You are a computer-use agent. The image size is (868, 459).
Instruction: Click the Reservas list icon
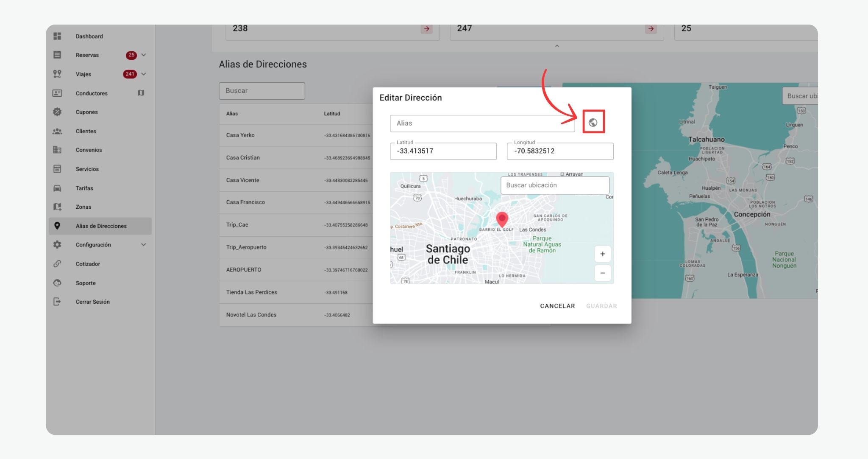click(x=57, y=55)
